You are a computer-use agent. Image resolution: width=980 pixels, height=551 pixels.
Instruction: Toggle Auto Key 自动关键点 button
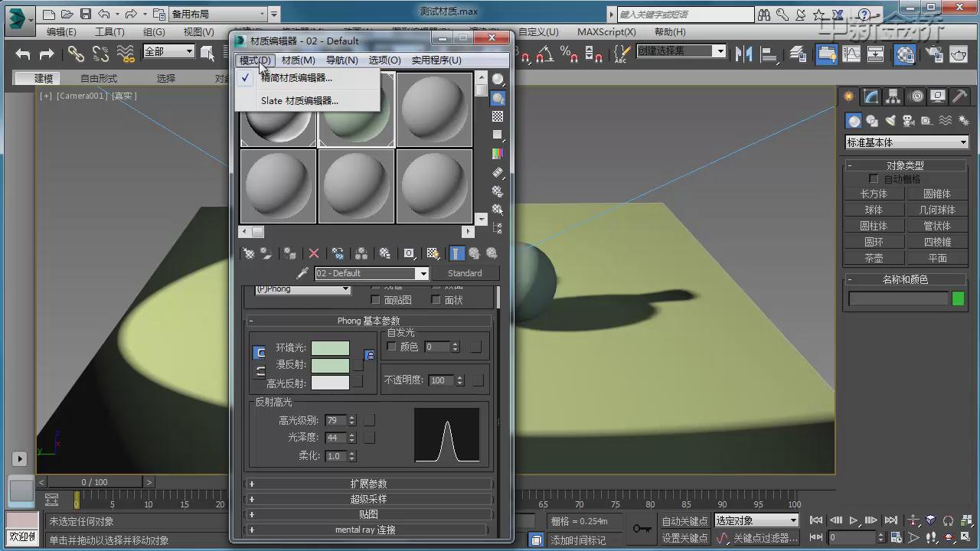[684, 520]
